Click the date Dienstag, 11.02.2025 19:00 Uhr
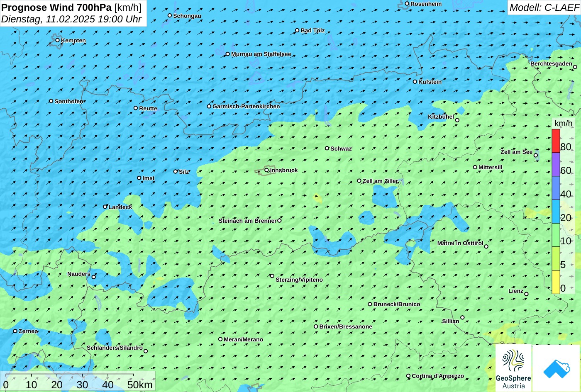The image size is (581, 392). tap(71, 19)
